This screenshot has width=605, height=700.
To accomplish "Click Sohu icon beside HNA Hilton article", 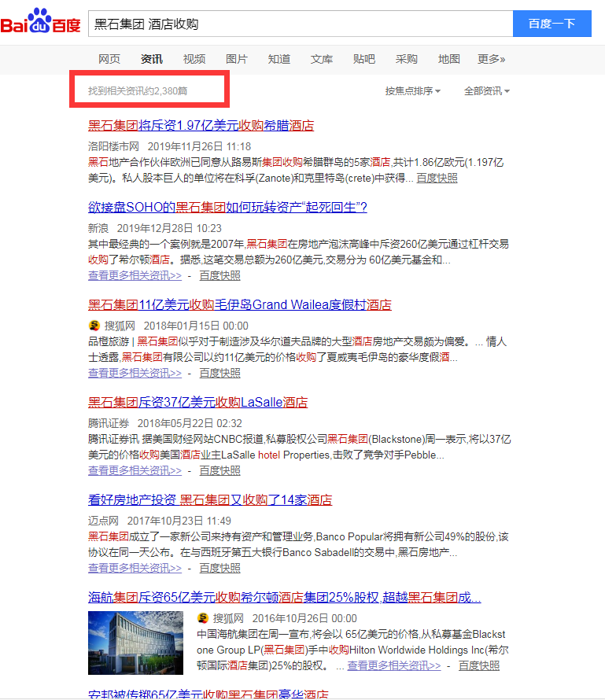I will pos(203,618).
